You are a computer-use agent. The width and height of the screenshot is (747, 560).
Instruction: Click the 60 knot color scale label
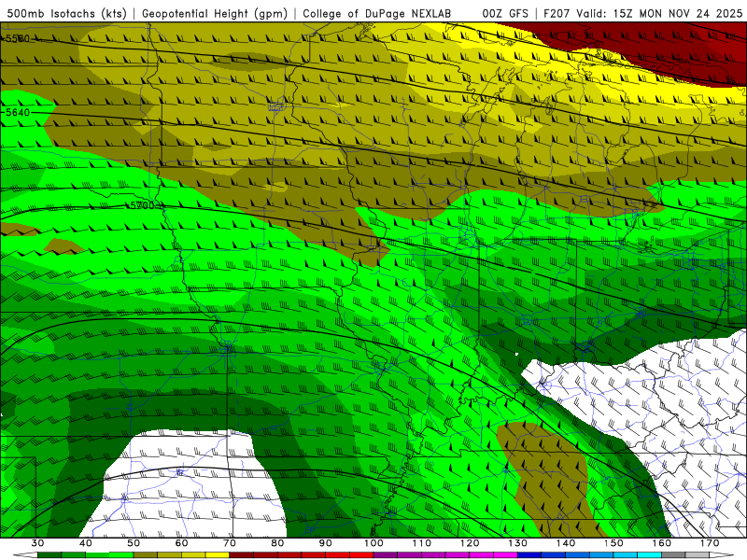tap(181, 543)
